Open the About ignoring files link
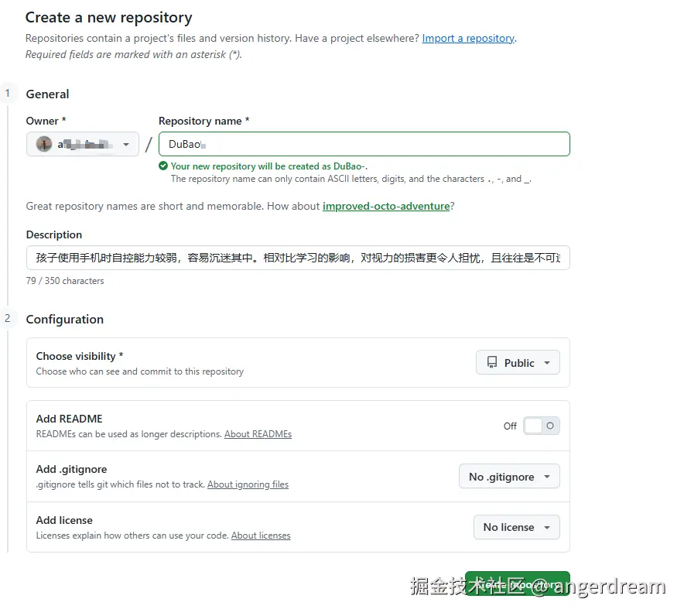The width and height of the screenshot is (684, 616). 248,484
